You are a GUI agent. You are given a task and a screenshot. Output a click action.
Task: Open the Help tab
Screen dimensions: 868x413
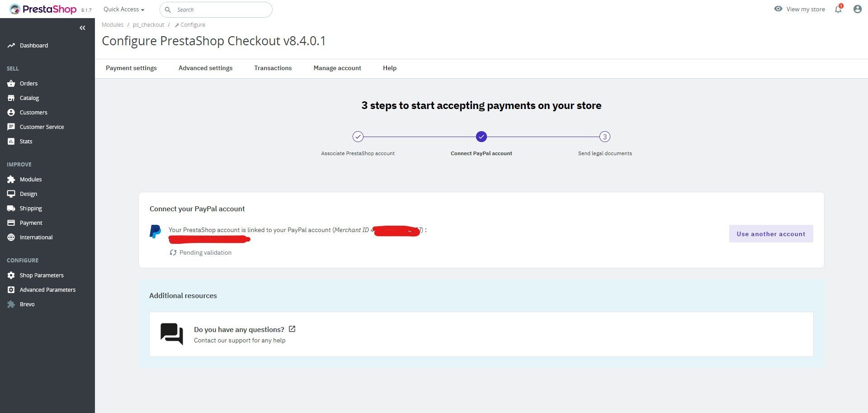point(390,68)
